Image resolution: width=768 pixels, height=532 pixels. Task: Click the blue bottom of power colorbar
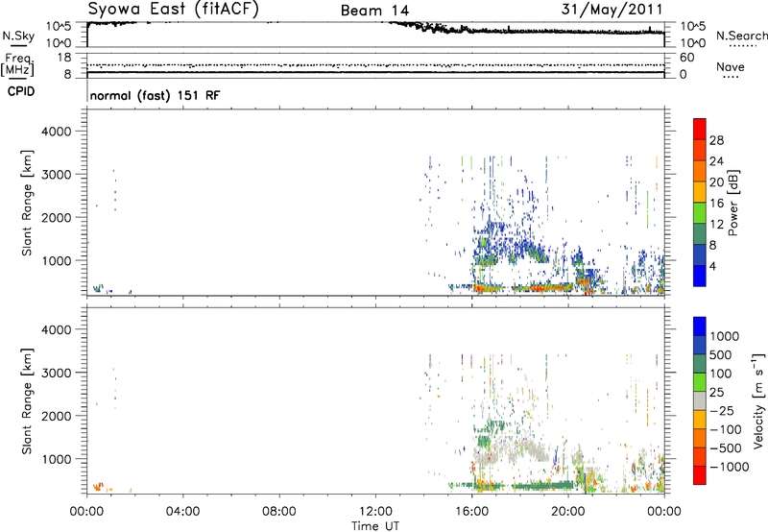point(700,276)
